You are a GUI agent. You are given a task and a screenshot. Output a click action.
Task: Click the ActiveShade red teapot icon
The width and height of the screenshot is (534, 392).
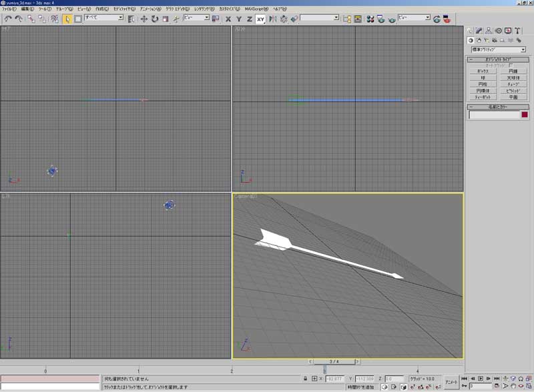tap(447, 19)
